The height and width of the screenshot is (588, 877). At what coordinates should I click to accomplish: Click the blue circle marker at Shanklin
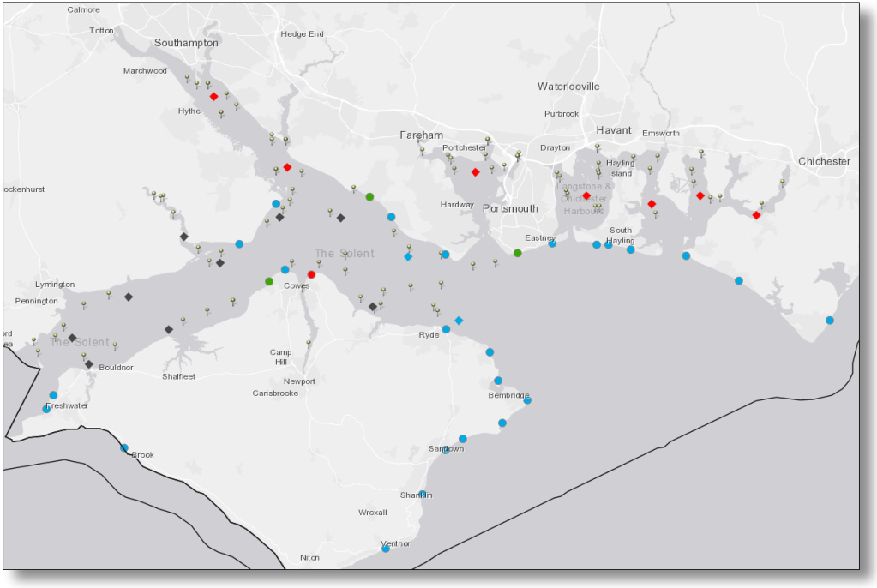tap(423, 494)
